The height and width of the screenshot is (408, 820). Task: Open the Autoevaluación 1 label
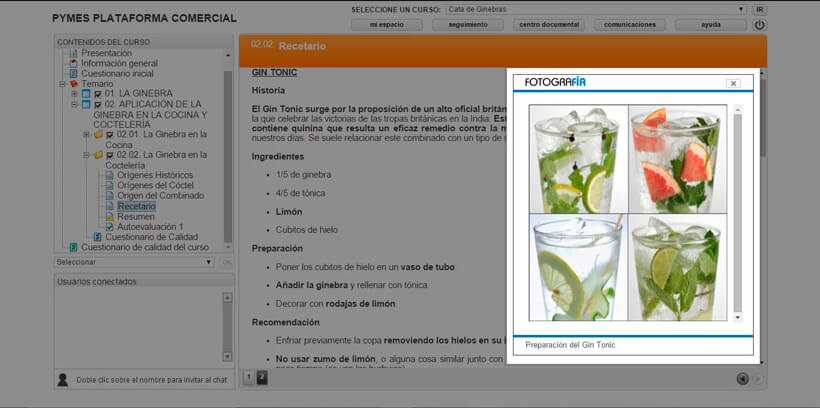click(x=150, y=226)
